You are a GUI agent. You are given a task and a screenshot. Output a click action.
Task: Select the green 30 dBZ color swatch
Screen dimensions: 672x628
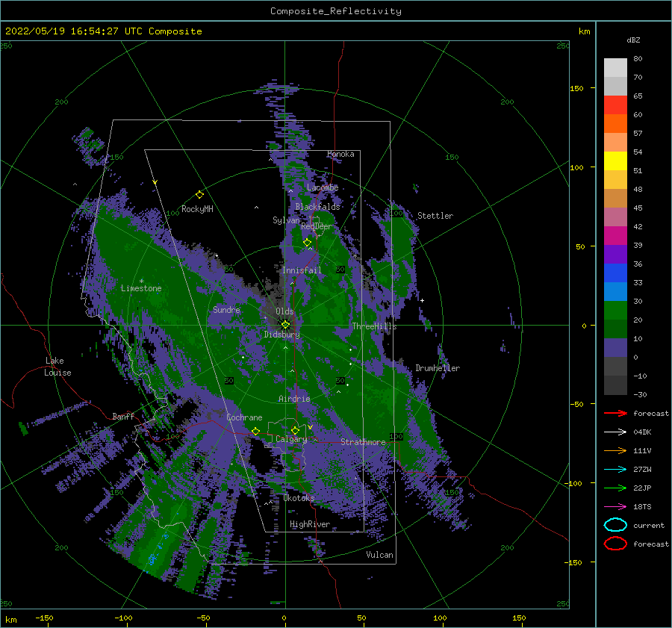point(615,311)
